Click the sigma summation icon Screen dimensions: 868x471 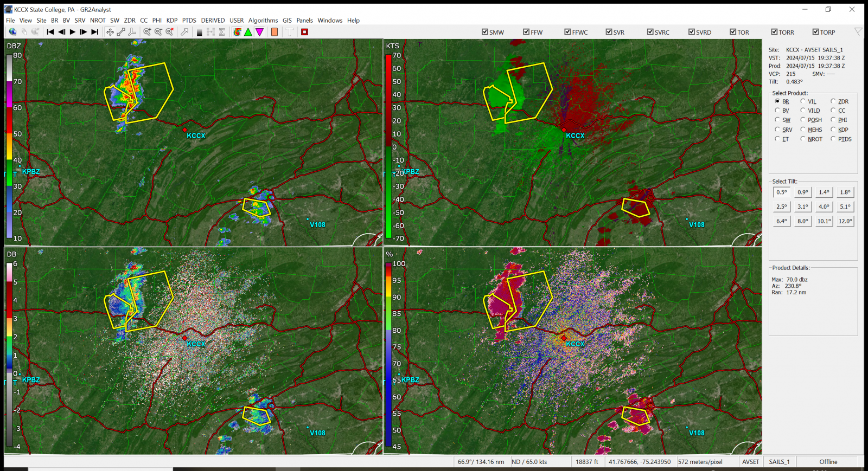coord(222,32)
